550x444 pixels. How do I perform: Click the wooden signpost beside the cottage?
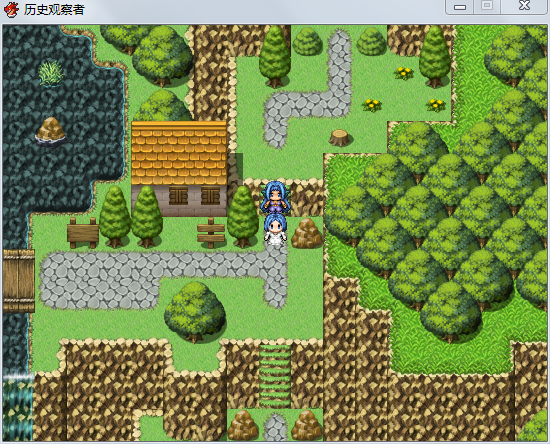[x=211, y=233]
